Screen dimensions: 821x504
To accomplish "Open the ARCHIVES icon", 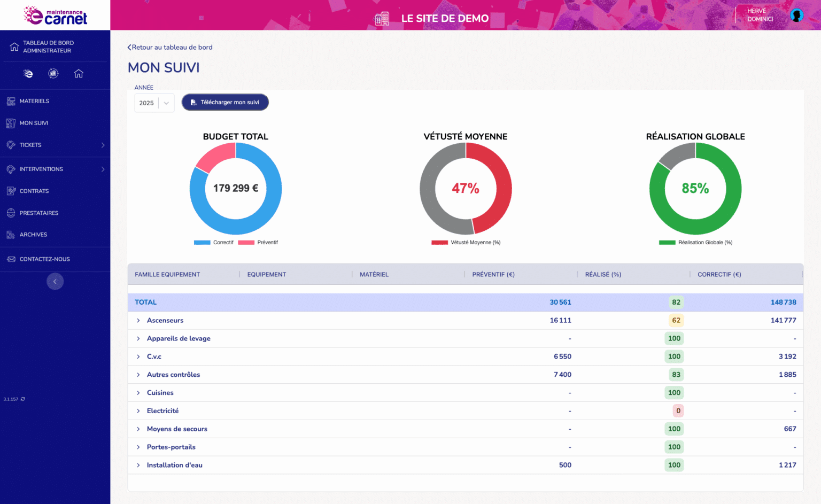I will (10, 234).
